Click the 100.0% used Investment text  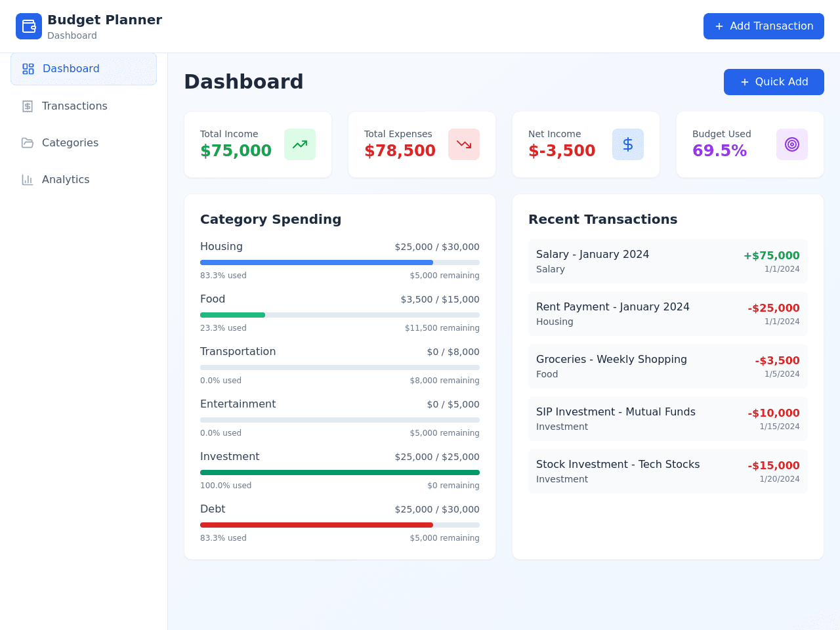(226, 486)
